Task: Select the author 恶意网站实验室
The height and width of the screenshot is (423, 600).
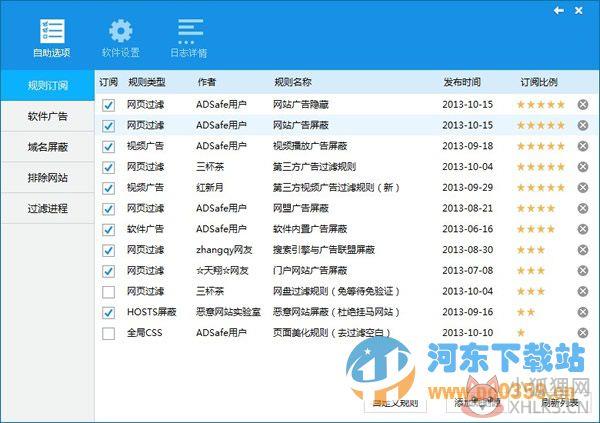Action: (x=228, y=312)
